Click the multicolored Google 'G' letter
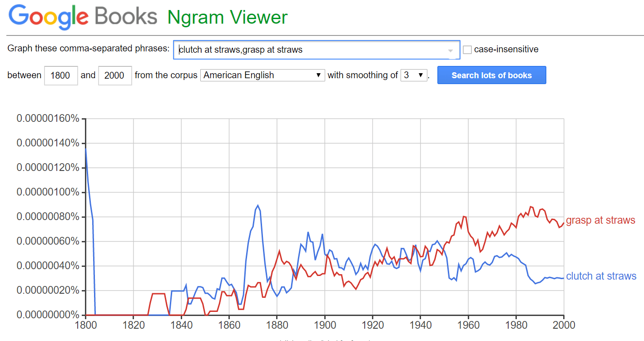This screenshot has width=644, height=341. (x=18, y=17)
